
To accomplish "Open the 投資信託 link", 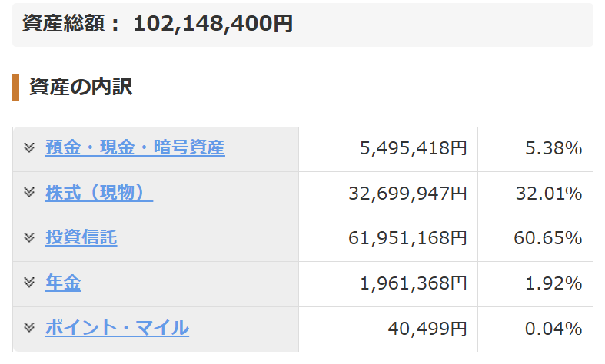I will [x=81, y=237].
